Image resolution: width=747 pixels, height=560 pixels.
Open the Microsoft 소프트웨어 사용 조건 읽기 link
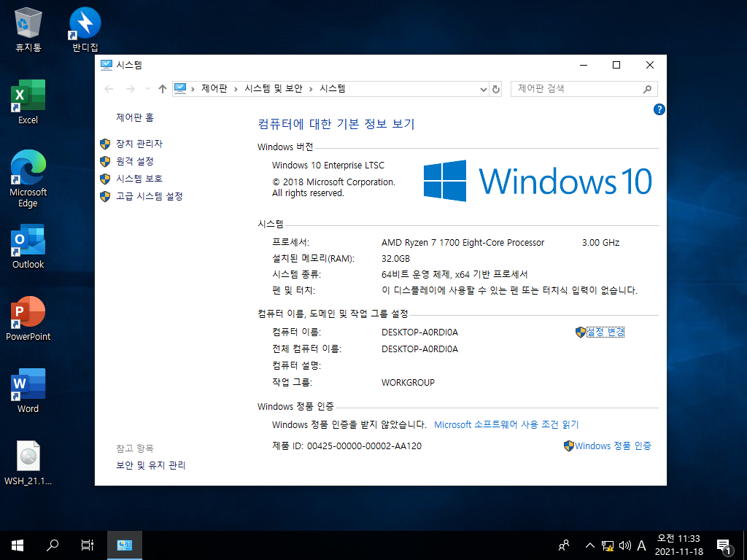point(506,425)
